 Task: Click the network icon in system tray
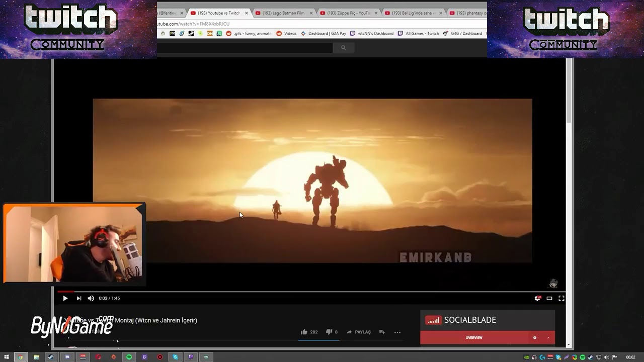[599, 357]
